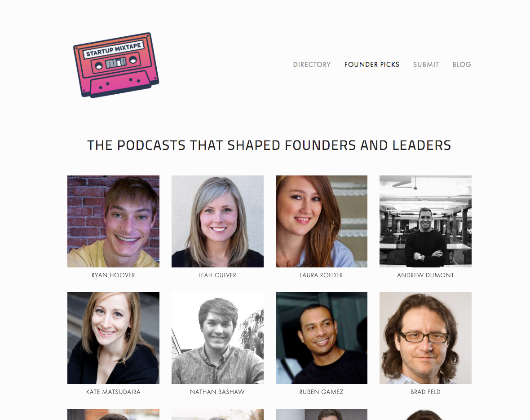
Task: Click the Startup Mixtape cassette logo
Action: coord(116,65)
